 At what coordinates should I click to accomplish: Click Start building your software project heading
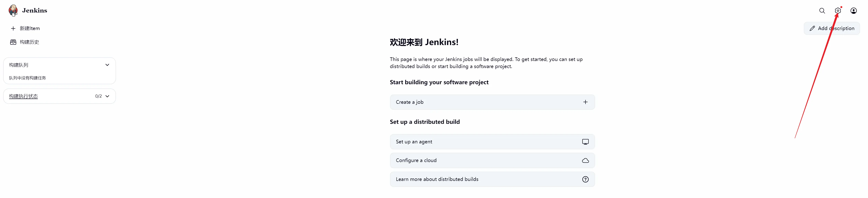(x=439, y=82)
